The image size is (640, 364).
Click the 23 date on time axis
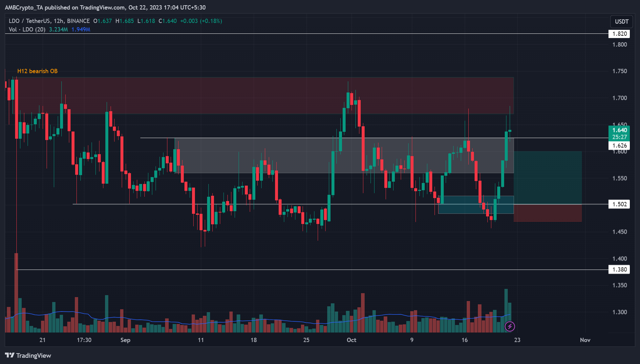click(517, 340)
